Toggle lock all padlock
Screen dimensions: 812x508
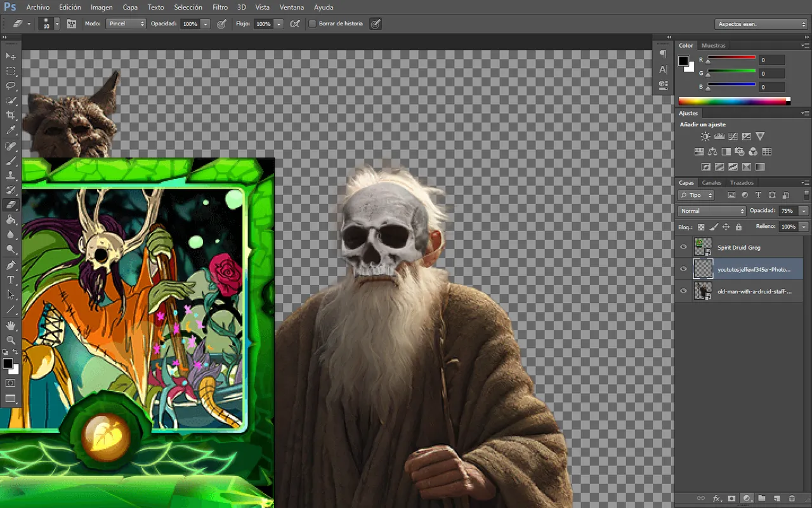[738, 227]
